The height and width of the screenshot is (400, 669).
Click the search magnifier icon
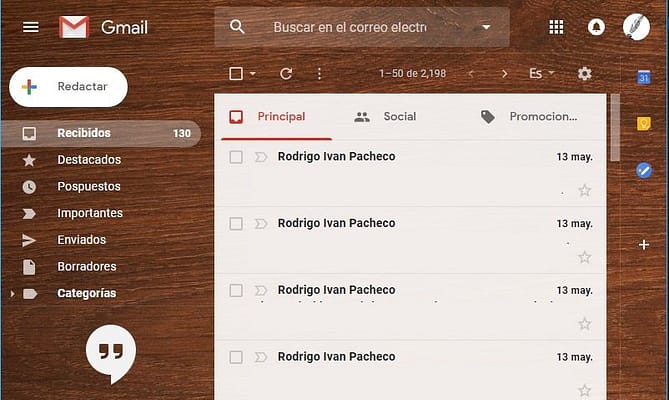(237, 27)
